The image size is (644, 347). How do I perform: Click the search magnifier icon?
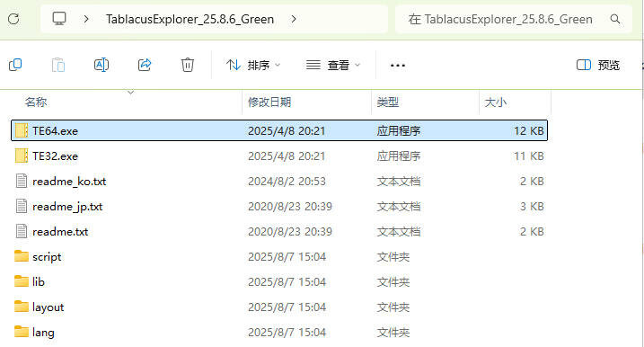point(615,19)
